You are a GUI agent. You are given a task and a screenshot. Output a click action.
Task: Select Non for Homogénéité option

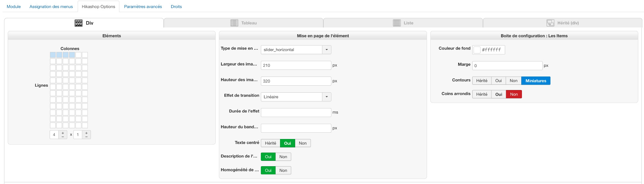click(283, 171)
